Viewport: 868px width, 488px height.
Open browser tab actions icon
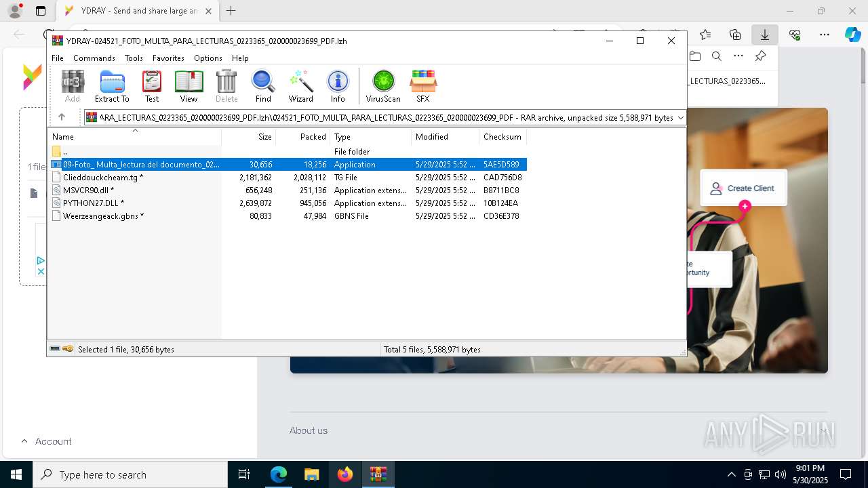(x=41, y=11)
